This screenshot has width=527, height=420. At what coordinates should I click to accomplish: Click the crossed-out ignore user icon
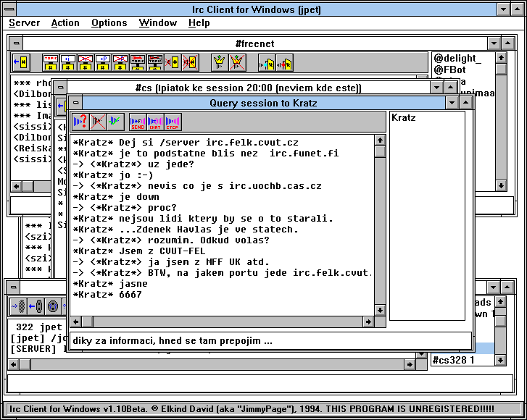pos(98,122)
